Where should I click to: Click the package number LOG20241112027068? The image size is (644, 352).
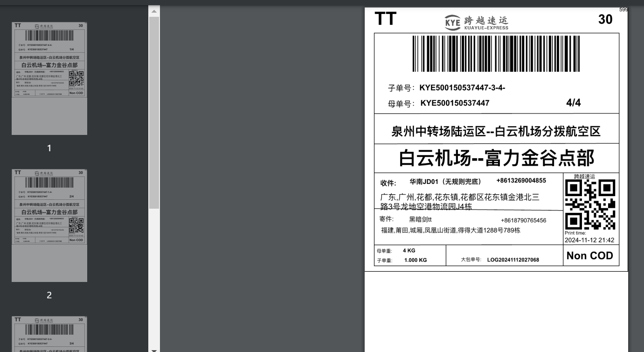tap(513, 260)
